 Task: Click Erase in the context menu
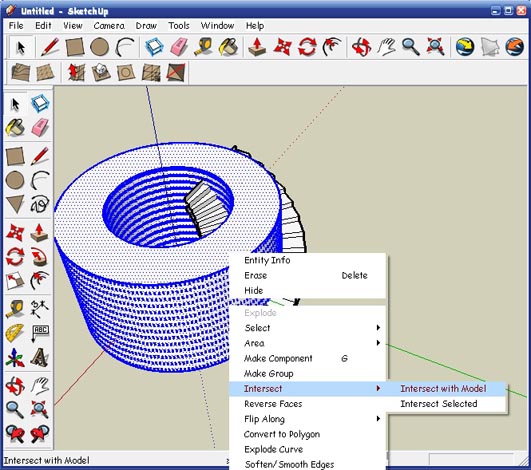pyautogui.click(x=307, y=275)
